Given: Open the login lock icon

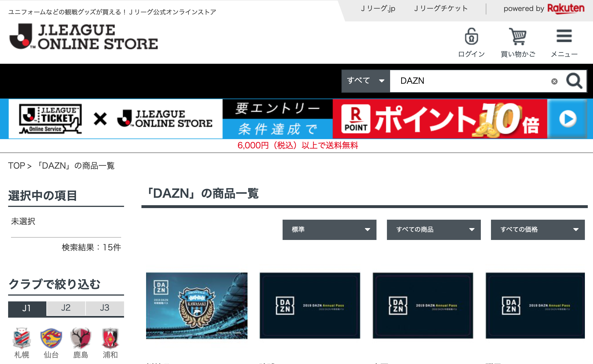Looking at the screenshot, I should [471, 37].
